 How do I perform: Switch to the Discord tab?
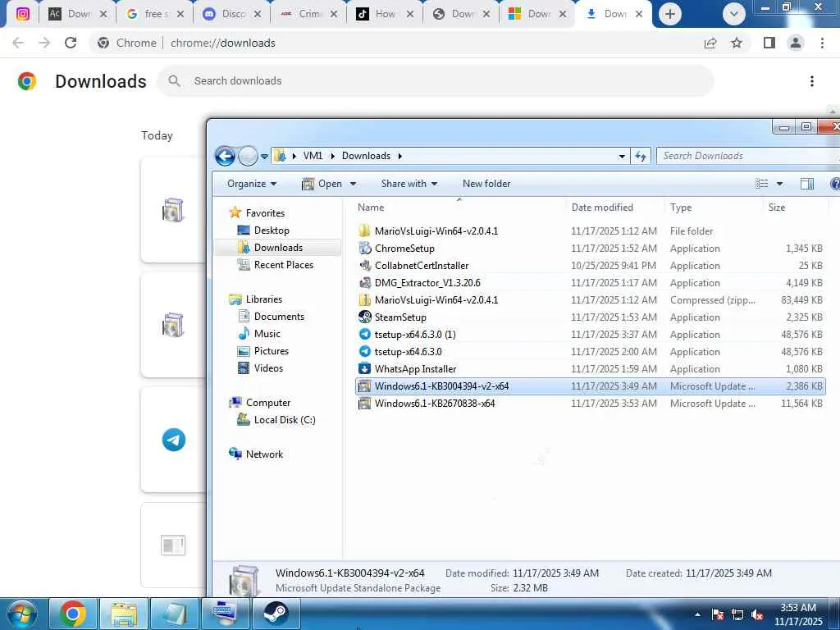click(231, 14)
